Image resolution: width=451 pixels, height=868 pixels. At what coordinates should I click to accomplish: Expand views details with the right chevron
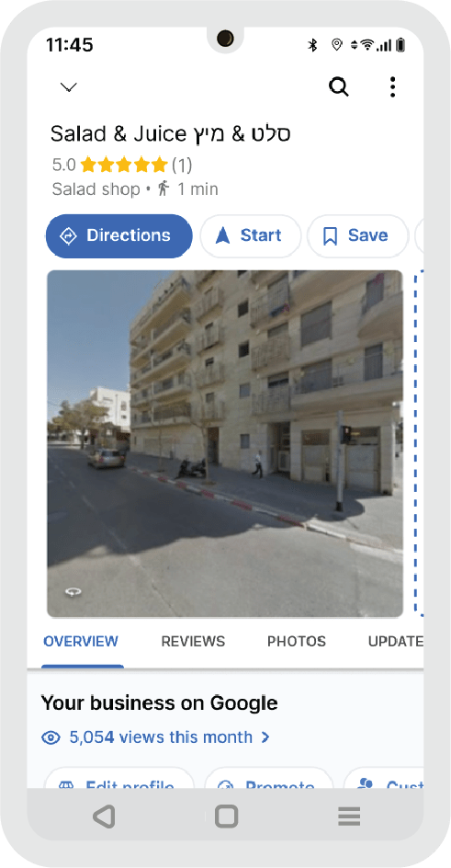click(265, 737)
